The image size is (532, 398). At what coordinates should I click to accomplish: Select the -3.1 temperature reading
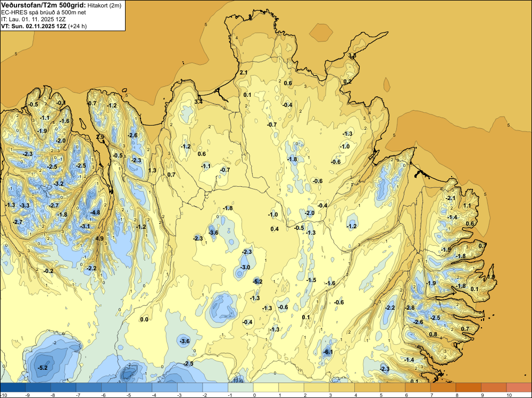click(x=85, y=226)
